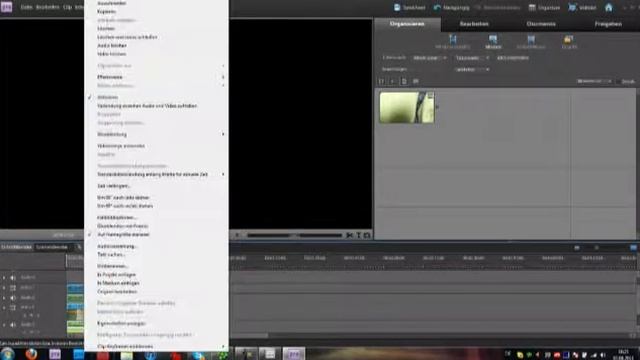Toggle the Audio 3 track speaker icon
640x360 pixels.
coord(13,278)
